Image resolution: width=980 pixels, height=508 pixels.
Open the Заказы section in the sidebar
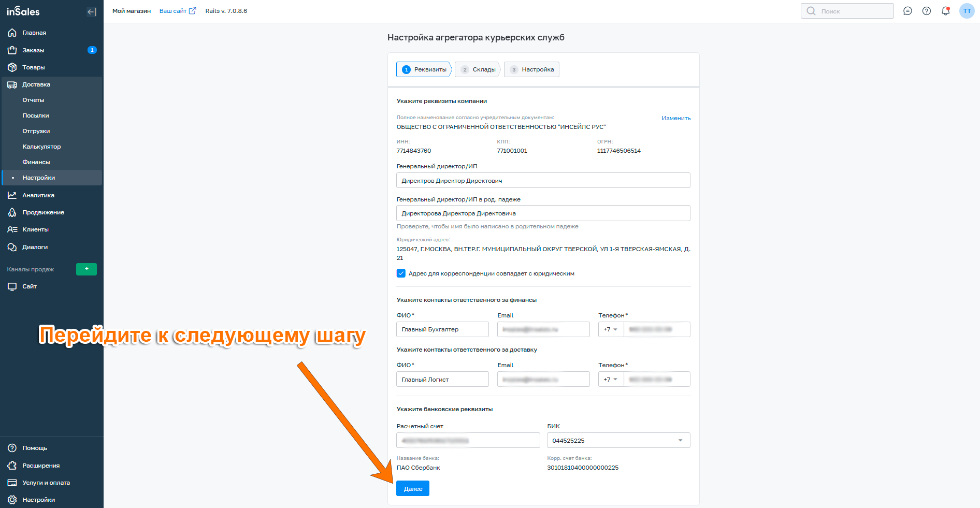33,50
